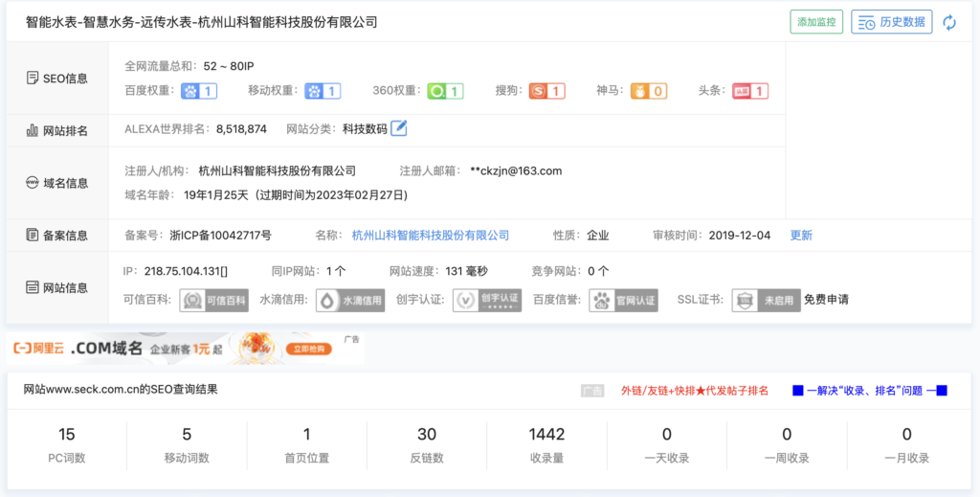
Task: Click the 立即抢购 button in the ad
Action: (x=309, y=349)
